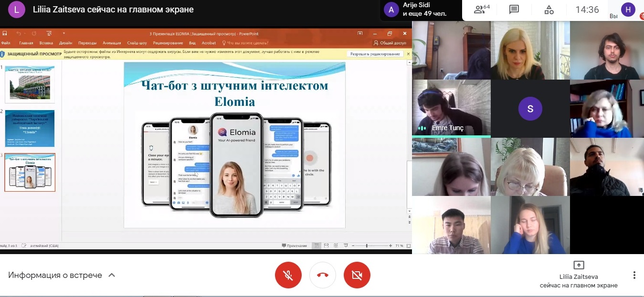The height and width of the screenshot is (297, 644).
Task: Start slideshow from the quick access toolbar
Action: [x=49, y=33]
